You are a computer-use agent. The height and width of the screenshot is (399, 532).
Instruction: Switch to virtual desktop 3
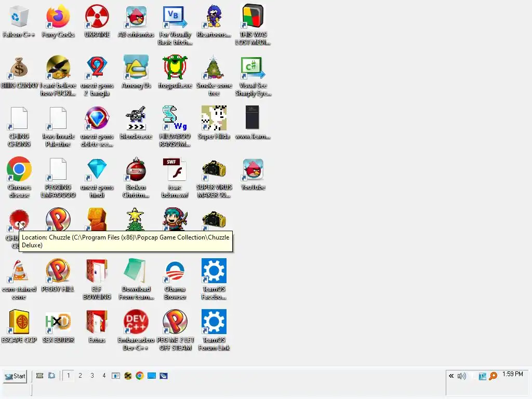point(92,376)
